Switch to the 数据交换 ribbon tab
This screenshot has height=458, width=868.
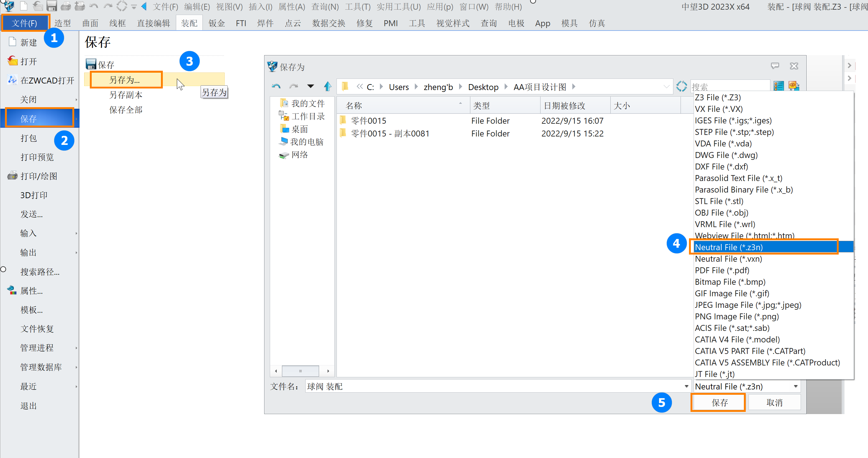pyautogui.click(x=328, y=23)
